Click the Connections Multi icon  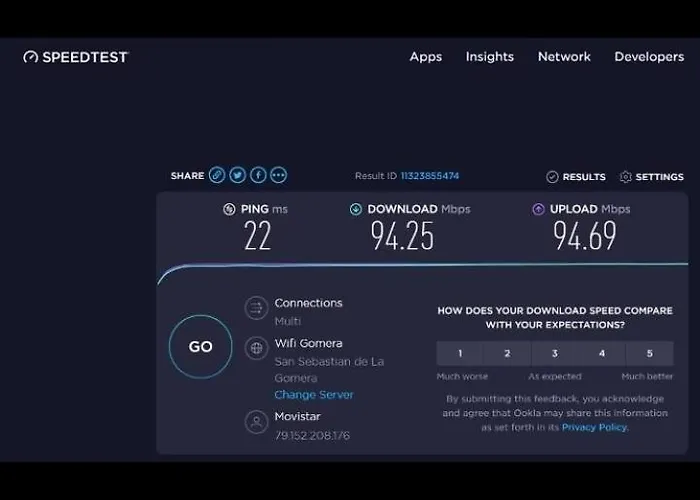coord(257,309)
